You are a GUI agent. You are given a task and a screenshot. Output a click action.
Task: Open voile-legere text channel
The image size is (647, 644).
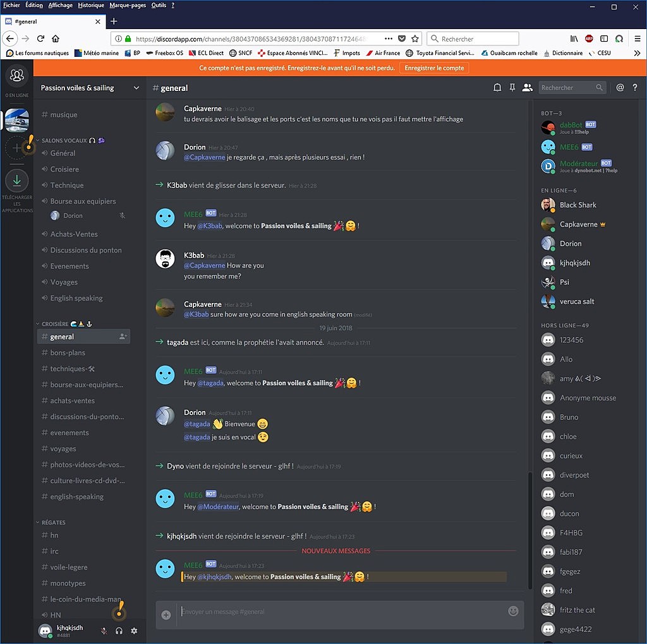click(x=68, y=567)
